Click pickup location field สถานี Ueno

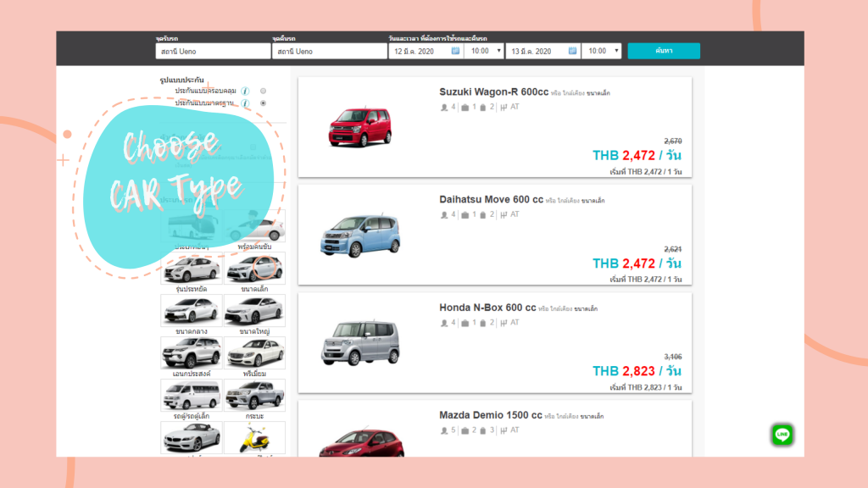[213, 51]
